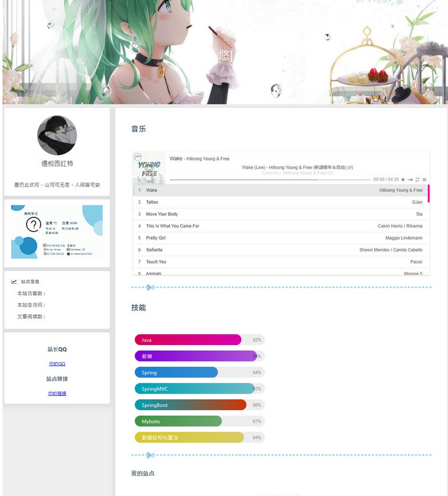Change the playback order arrow icon
Screen dimensions: 448x496
pyautogui.click(x=410, y=179)
